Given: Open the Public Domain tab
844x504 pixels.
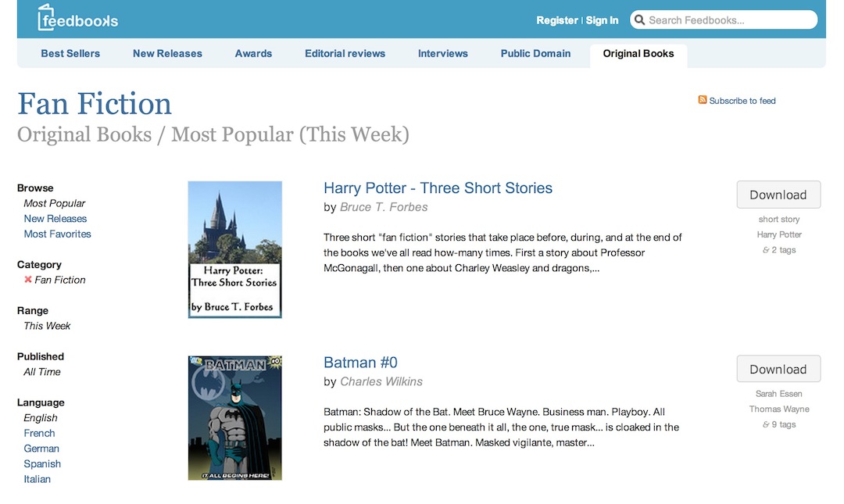Looking at the screenshot, I should [x=535, y=53].
